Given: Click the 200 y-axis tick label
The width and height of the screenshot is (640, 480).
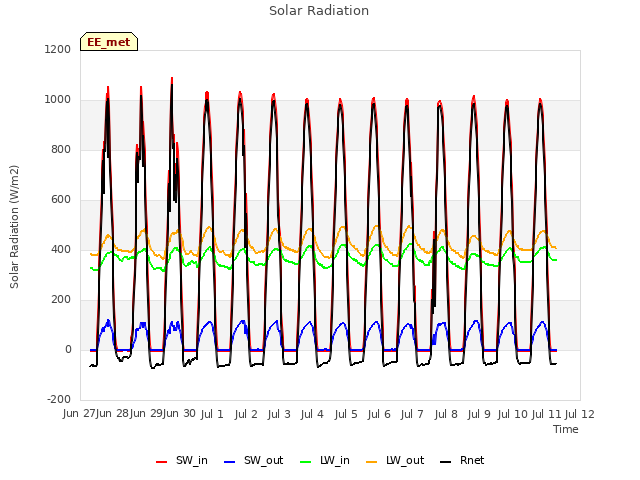Looking at the screenshot, I should 61,300.
